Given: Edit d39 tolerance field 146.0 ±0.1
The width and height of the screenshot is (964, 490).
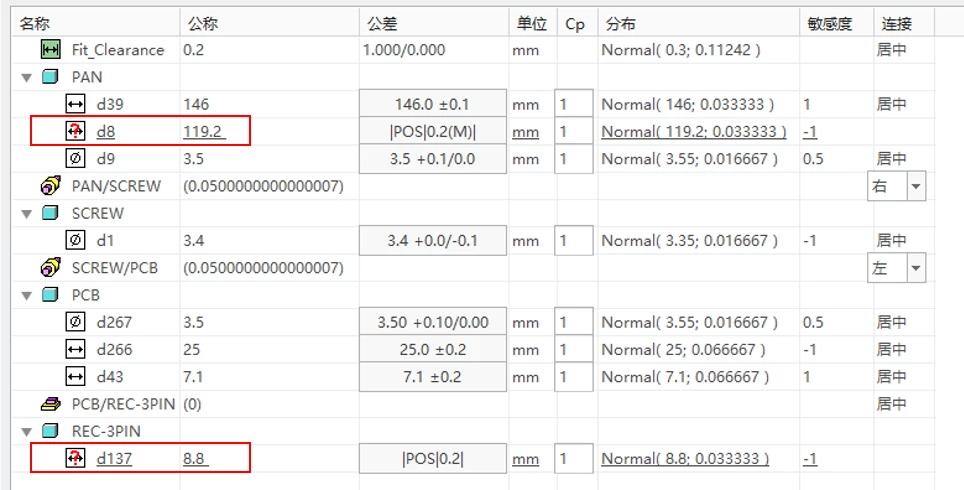Looking at the screenshot, I should pyautogui.click(x=433, y=105).
